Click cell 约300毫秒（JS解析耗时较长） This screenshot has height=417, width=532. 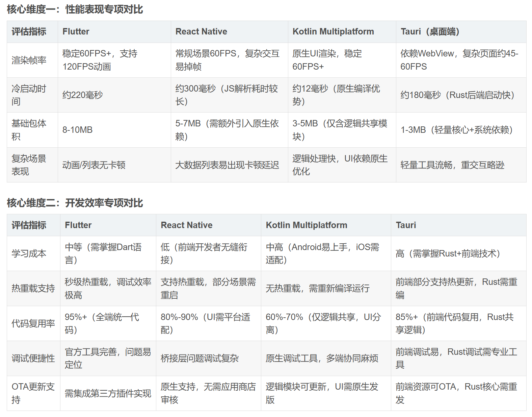click(229, 95)
